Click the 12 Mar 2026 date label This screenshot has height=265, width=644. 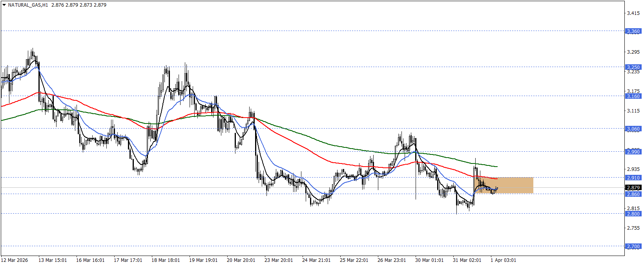(x=15, y=260)
